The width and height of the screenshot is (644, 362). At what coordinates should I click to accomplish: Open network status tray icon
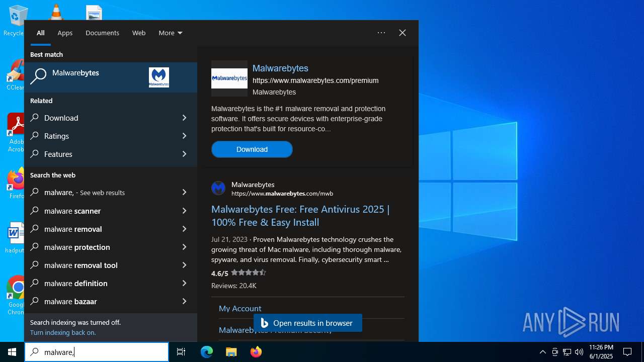(x=567, y=352)
